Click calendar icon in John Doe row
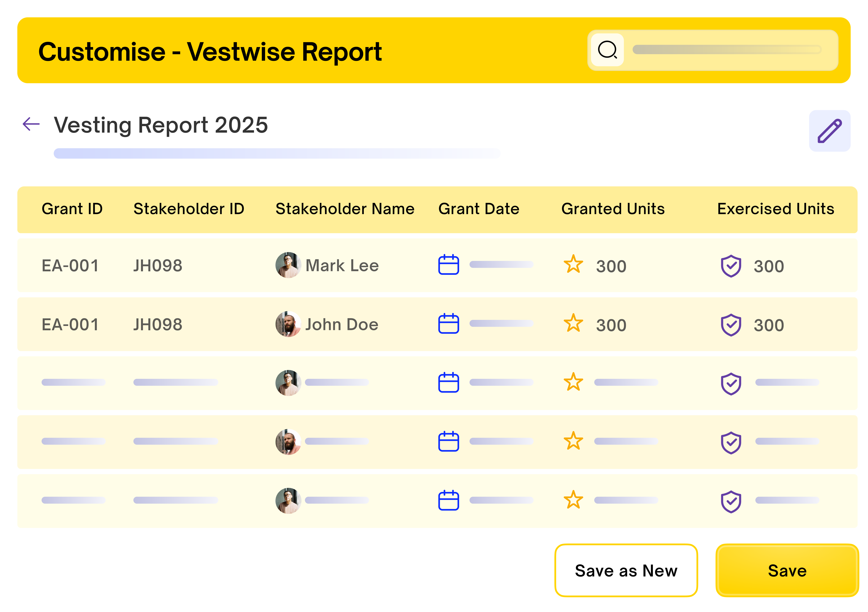Image resolution: width=868 pixels, height=612 pixels. pos(448,323)
